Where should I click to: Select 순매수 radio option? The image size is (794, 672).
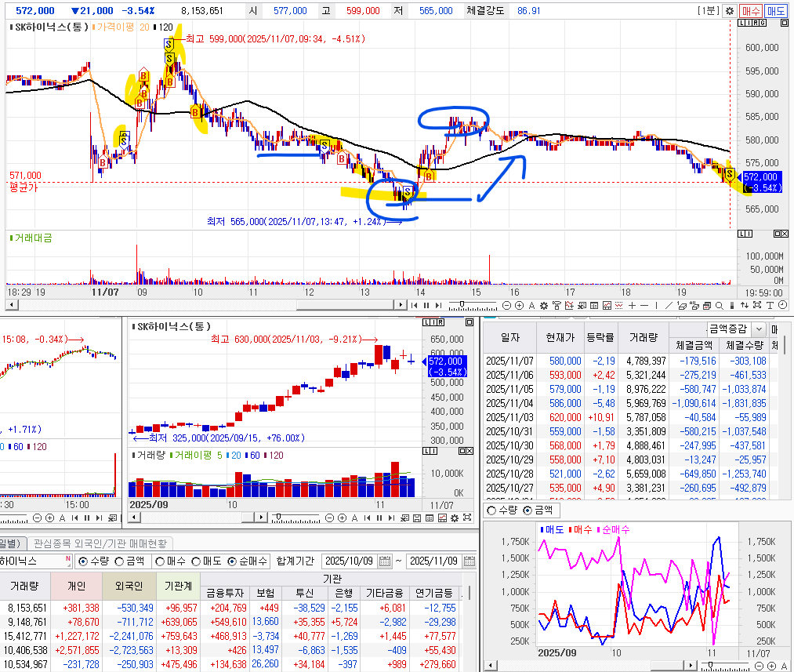[x=232, y=561]
